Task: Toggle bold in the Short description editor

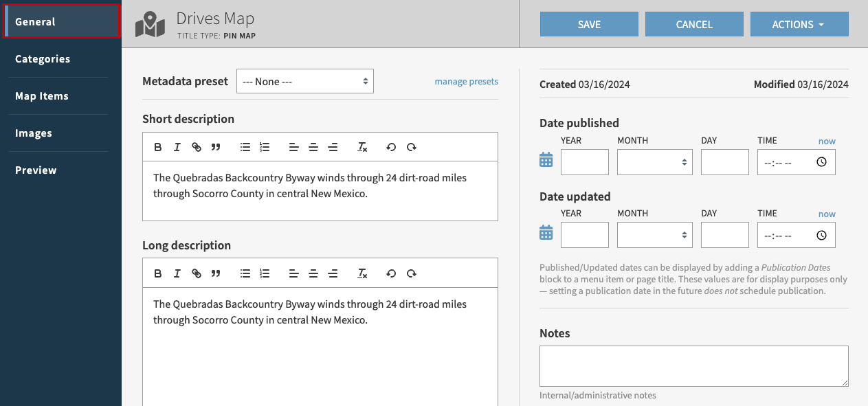Action: (158, 146)
